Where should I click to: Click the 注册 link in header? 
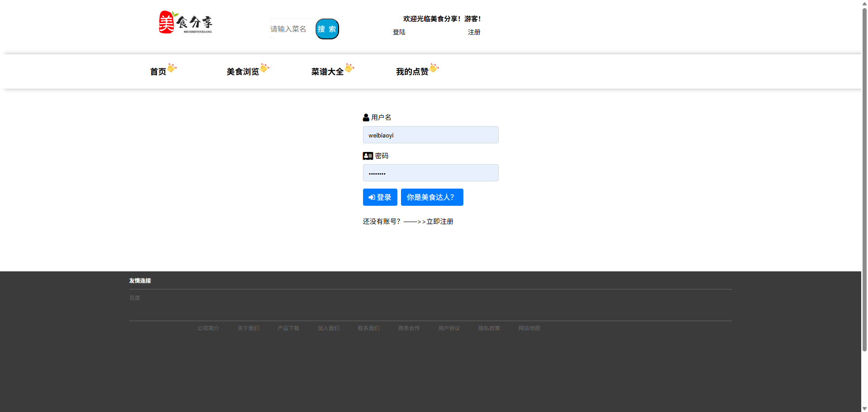tap(474, 32)
